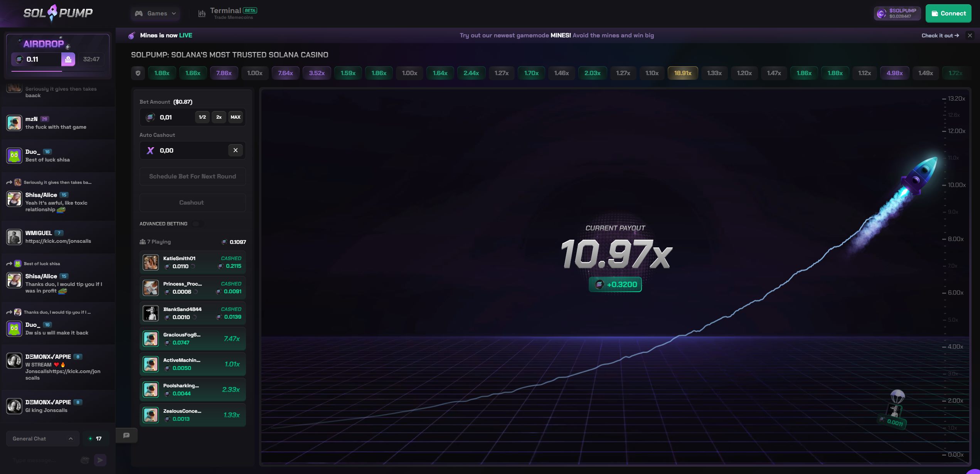The height and width of the screenshot is (474, 980).
Task: Select ZealousConce player row avatar
Action: pos(151,415)
